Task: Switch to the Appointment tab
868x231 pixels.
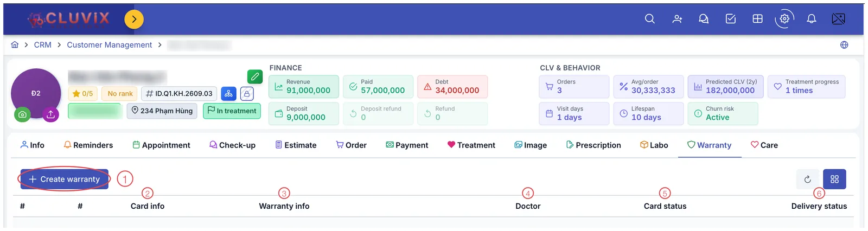Action: pos(161,145)
